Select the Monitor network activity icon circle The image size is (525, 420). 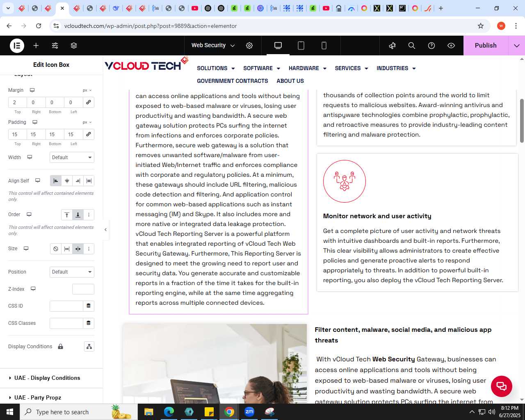(x=345, y=181)
